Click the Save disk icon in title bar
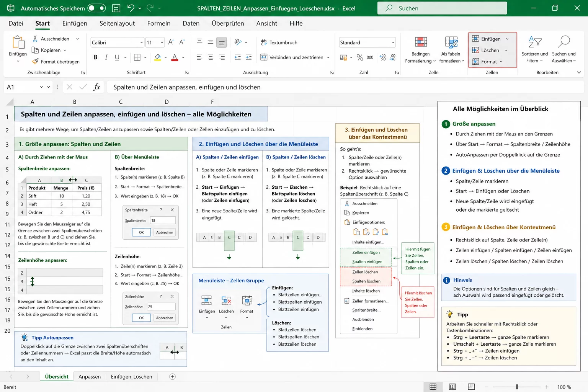The image size is (588, 392). pyautogui.click(x=116, y=8)
